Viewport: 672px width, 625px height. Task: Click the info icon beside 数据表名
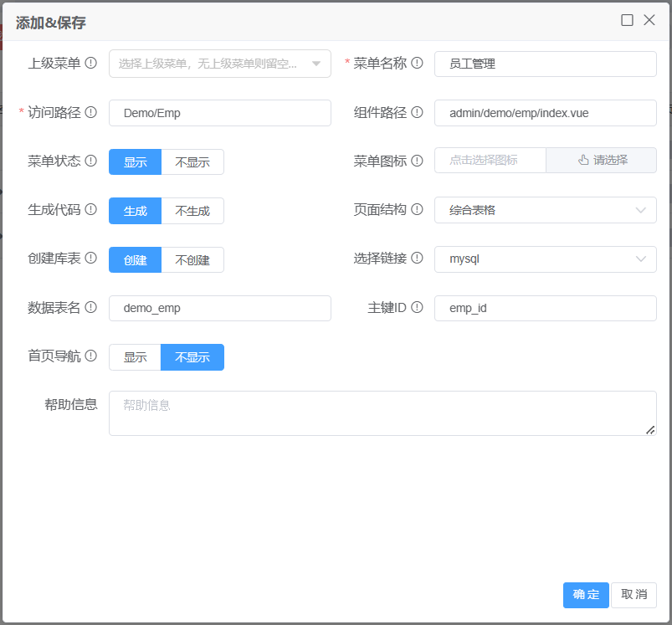[x=91, y=308]
